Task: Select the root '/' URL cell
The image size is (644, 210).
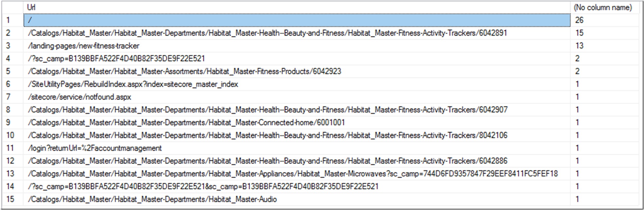Action: click(296, 20)
